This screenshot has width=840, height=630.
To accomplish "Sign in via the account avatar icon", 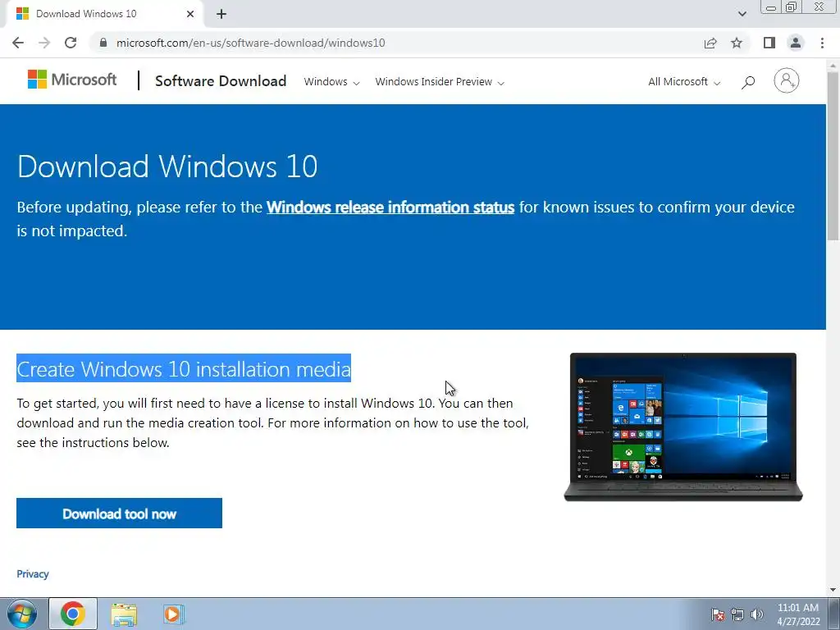I will click(786, 81).
